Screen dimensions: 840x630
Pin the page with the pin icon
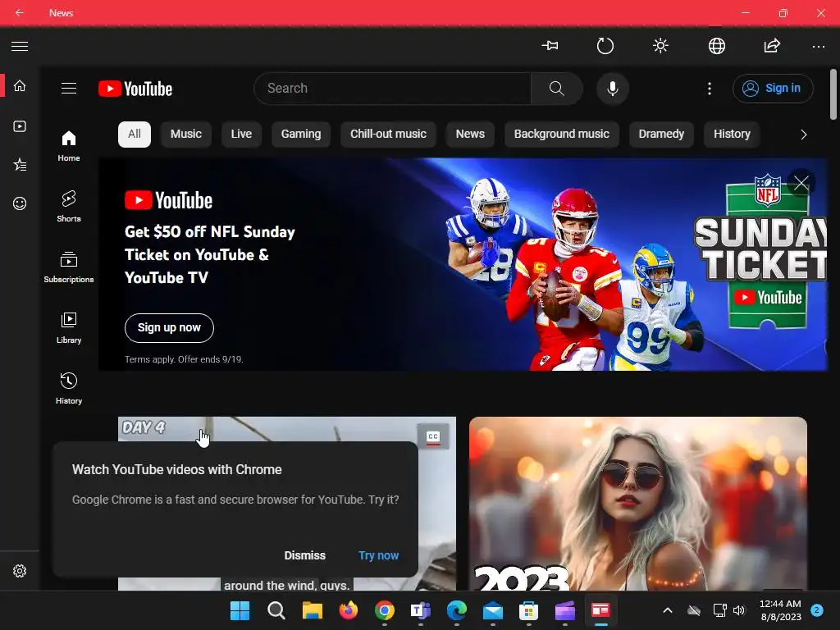click(550, 46)
